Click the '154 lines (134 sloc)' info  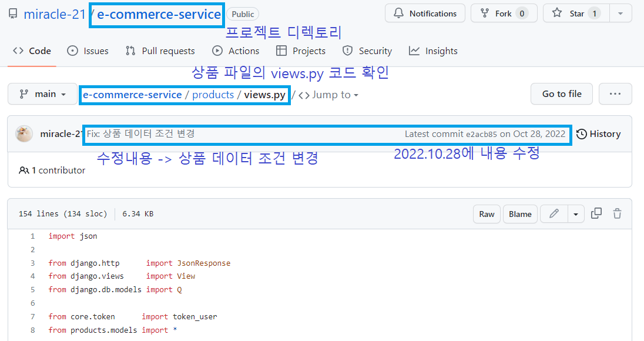click(63, 213)
